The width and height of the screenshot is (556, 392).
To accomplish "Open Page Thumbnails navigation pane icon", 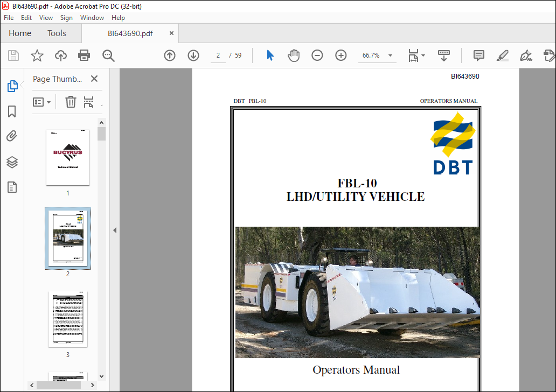I will [12, 86].
